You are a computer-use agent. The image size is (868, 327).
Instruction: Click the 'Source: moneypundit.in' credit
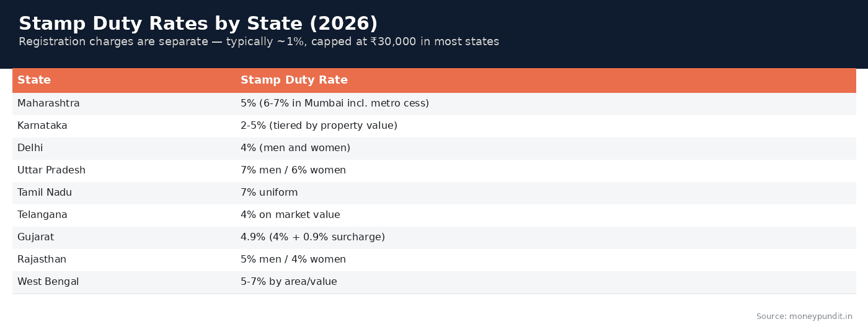click(x=804, y=316)
